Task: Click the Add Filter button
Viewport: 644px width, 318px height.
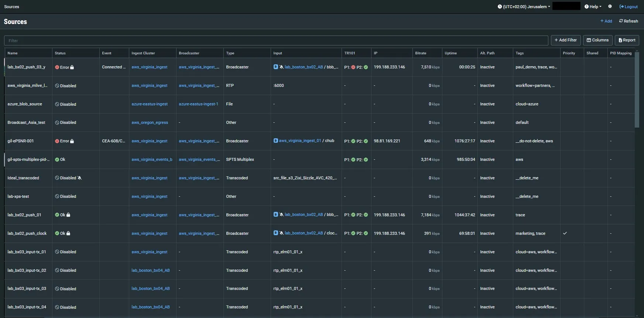Action: [x=566, y=40]
